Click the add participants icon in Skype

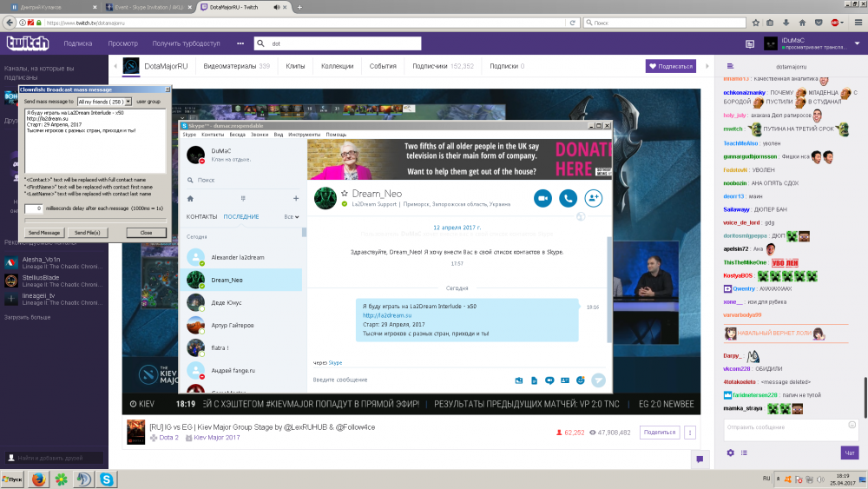(595, 198)
